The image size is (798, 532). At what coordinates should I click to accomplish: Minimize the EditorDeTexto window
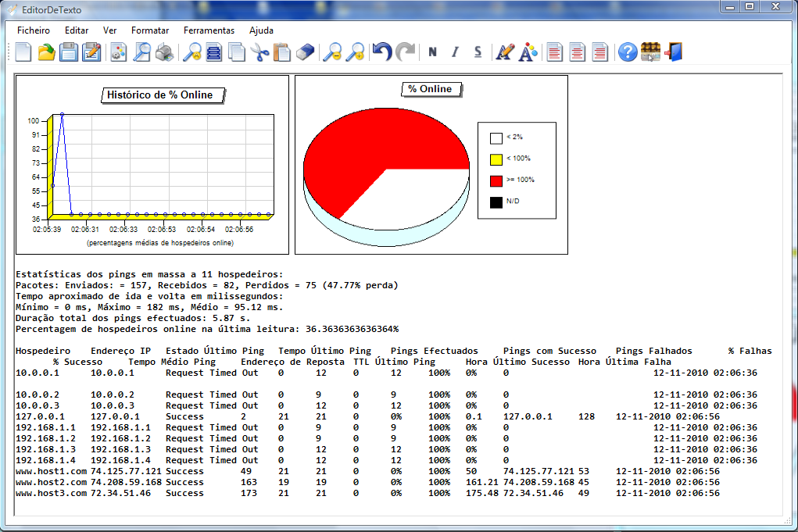[730, 7]
